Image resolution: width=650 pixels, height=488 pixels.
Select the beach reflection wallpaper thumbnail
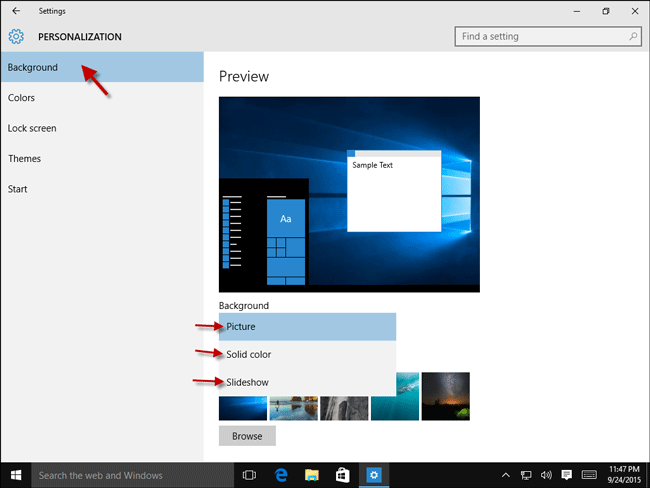pyautogui.click(x=293, y=408)
